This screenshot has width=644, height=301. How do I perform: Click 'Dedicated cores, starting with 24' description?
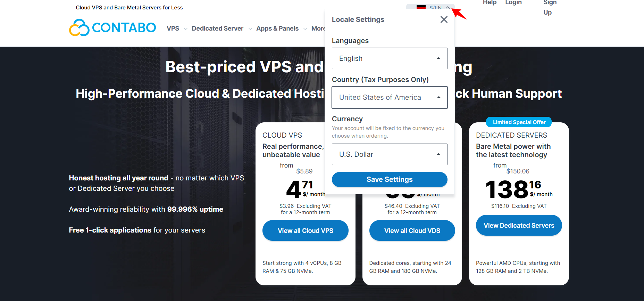410,267
